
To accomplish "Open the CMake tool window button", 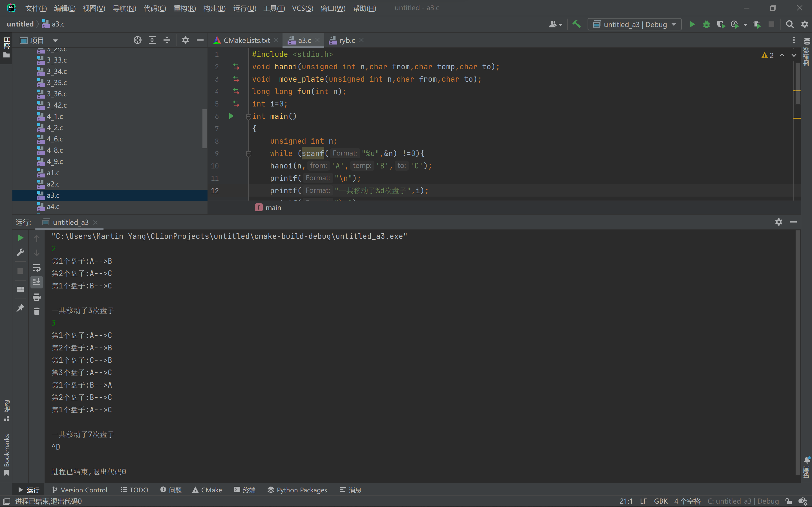I will [x=207, y=490].
